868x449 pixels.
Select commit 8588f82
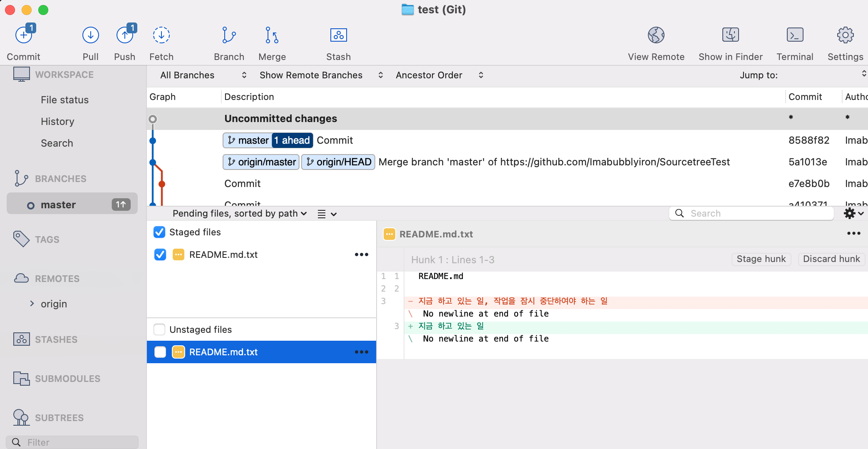point(507,140)
